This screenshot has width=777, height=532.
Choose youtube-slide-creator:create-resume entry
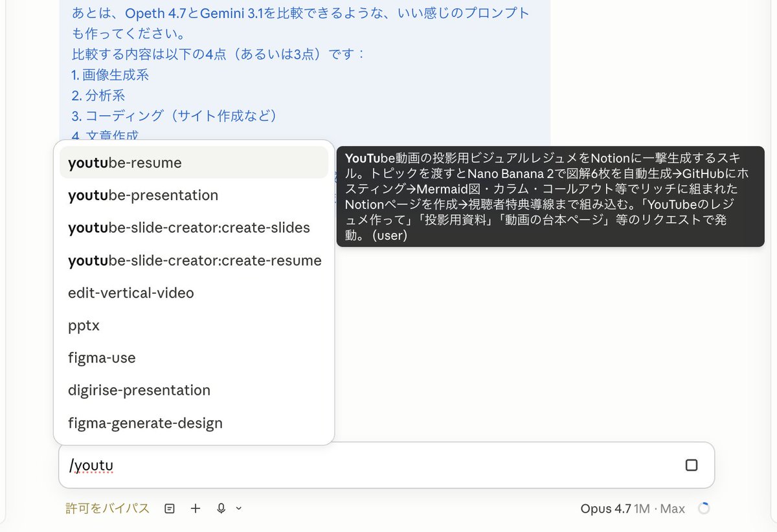click(194, 260)
